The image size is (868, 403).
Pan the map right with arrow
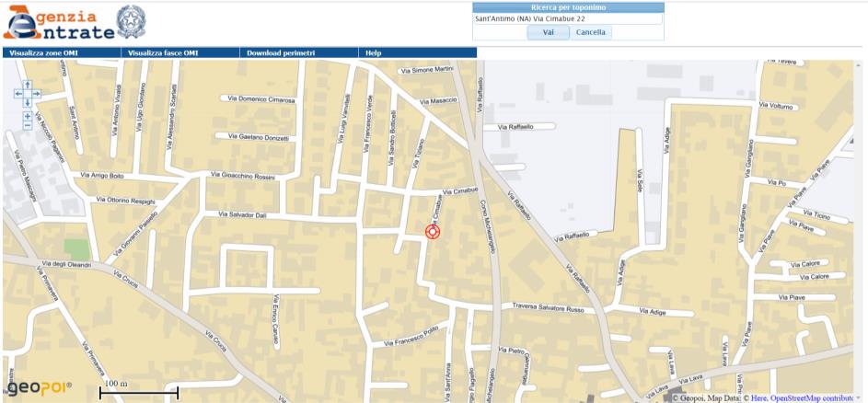pos(36,94)
